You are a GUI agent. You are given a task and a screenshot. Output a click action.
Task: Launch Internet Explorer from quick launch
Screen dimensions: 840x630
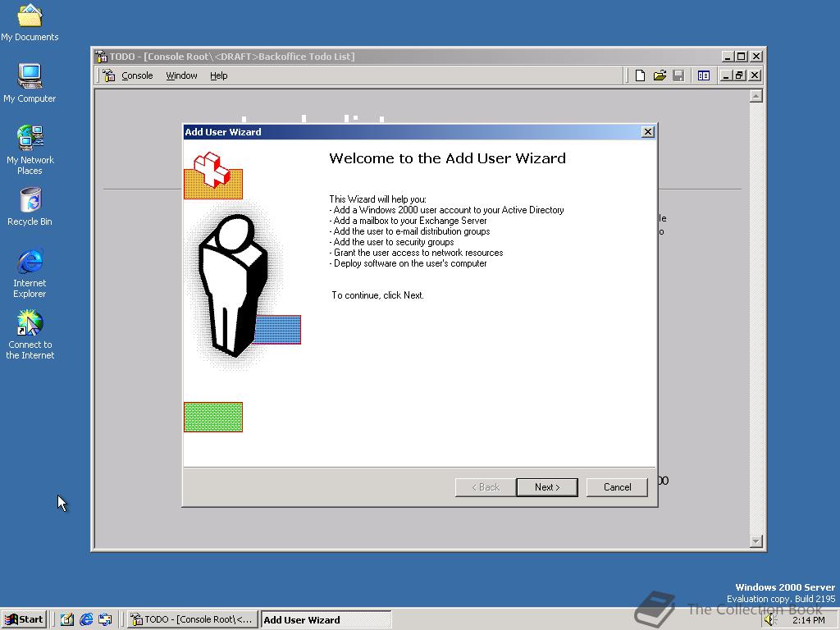86,619
